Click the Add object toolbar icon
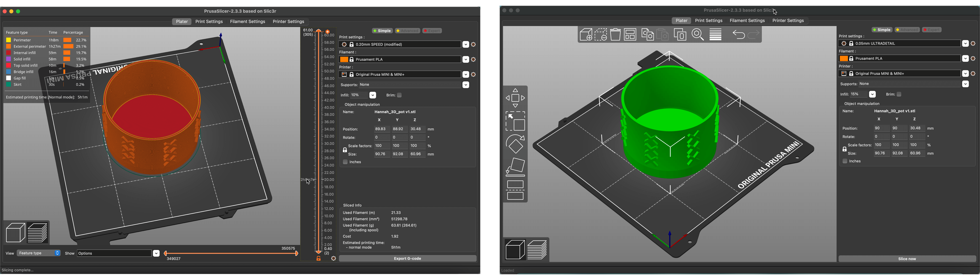 [x=586, y=35]
